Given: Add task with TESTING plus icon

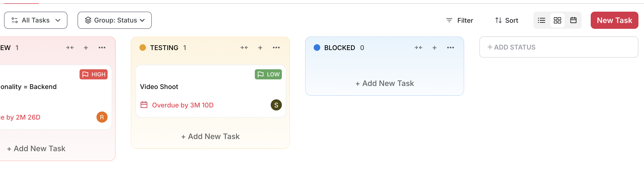Looking at the screenshot, I should click(260, 48).
